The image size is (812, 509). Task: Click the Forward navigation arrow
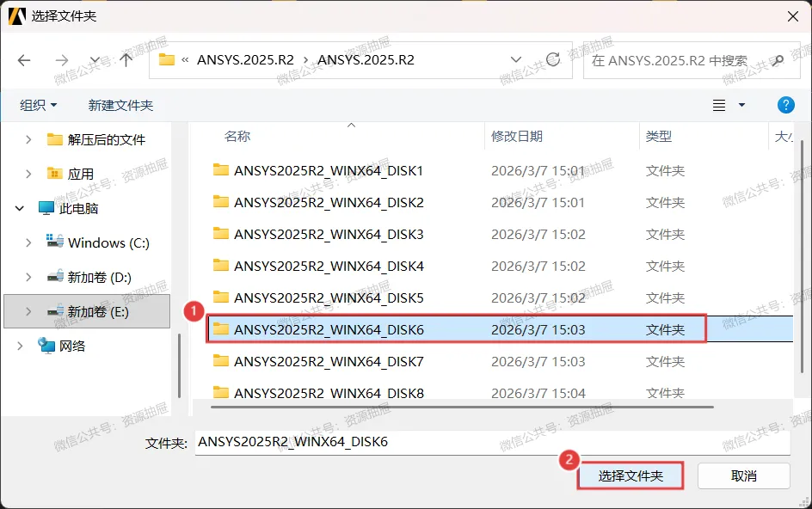(62, 60)
